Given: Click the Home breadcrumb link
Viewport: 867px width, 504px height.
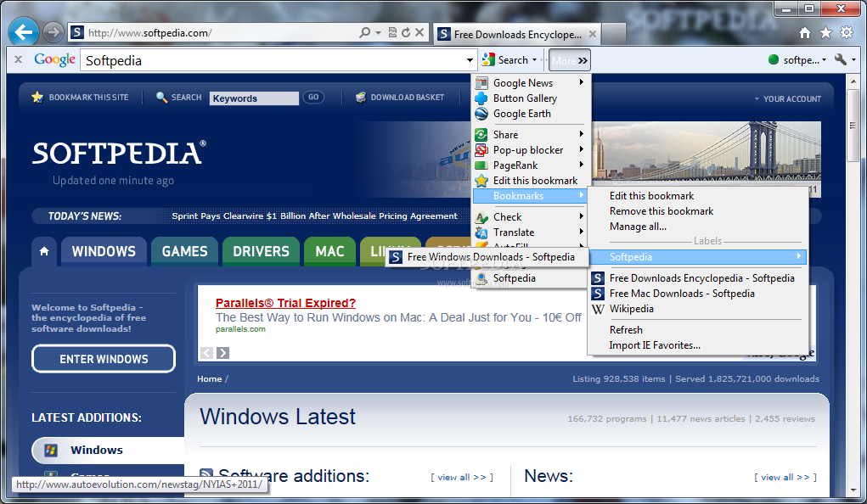Looking at the screenshot, I should click(209, 379).
